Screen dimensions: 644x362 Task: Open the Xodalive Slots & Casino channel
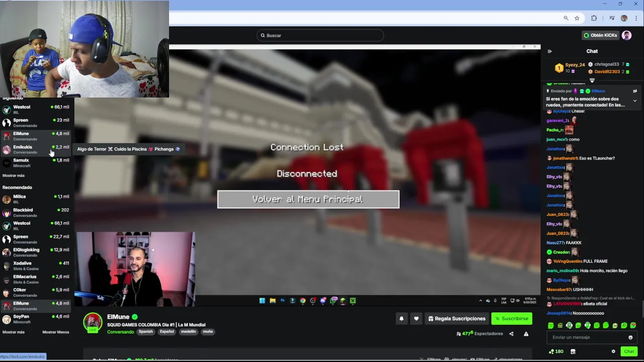coord(36,266)
